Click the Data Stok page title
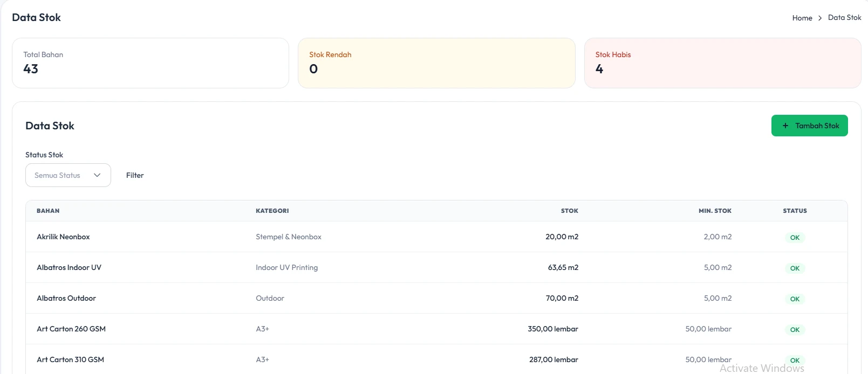Image resolution: width=868 pixels, height=374 pixels. 36,17
